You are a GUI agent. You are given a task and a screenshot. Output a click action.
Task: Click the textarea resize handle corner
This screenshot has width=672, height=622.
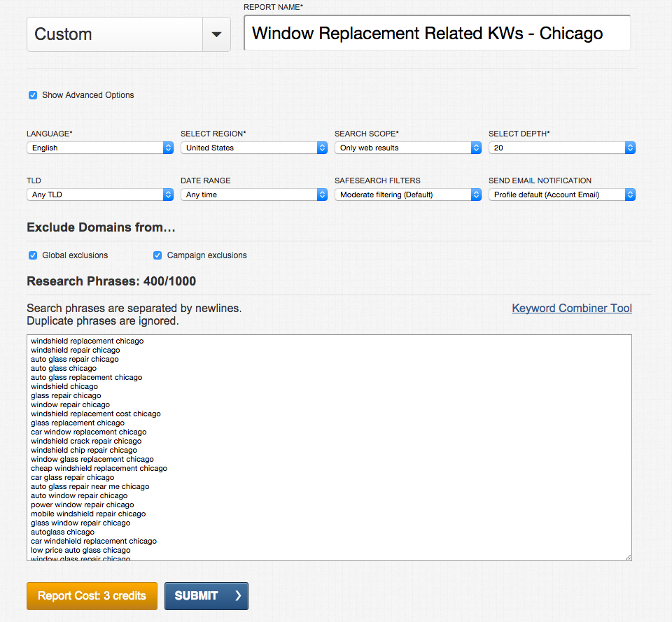628,557
